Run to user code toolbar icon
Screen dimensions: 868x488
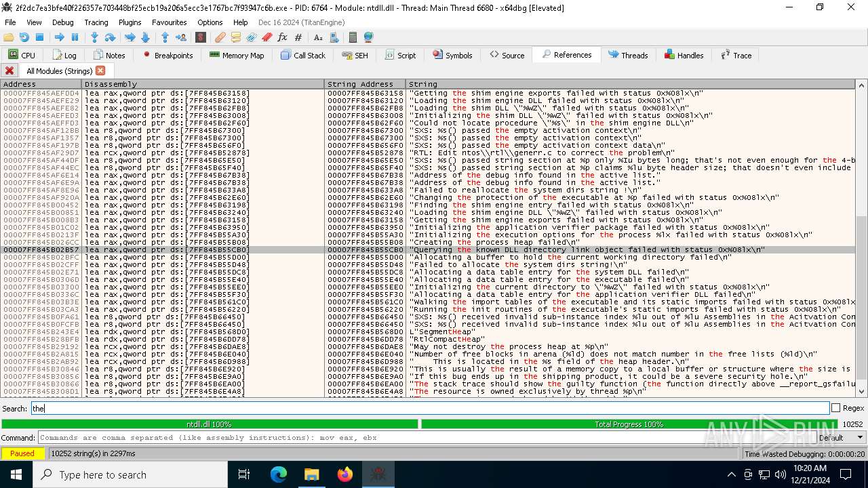pyautogui.click(x=180, y=37)
